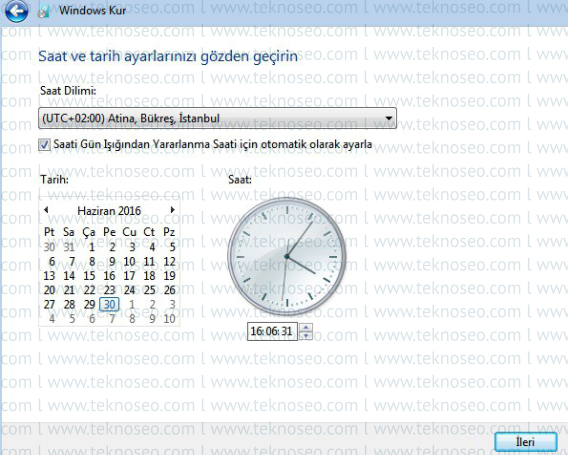Select day 17 in the calendar
568x455 pixels.
pyautogui.click(x=129, y=276)
